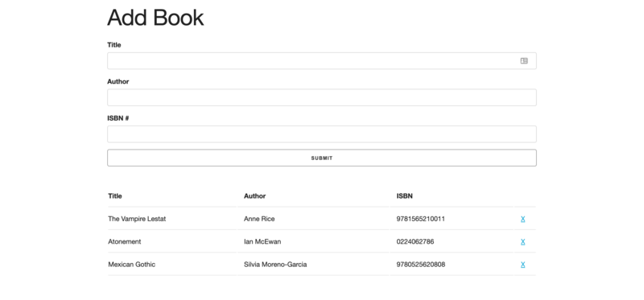The width and height of the screenshot is (644, 300).
Task: Focus the Title input field
Action: pyautogui.click(x=321, y=61)
